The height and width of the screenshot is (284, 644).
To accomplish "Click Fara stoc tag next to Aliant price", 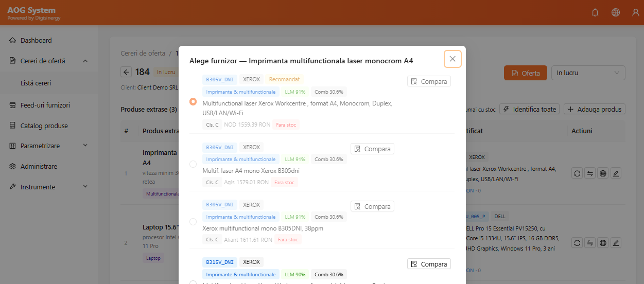I will point(288,240).
